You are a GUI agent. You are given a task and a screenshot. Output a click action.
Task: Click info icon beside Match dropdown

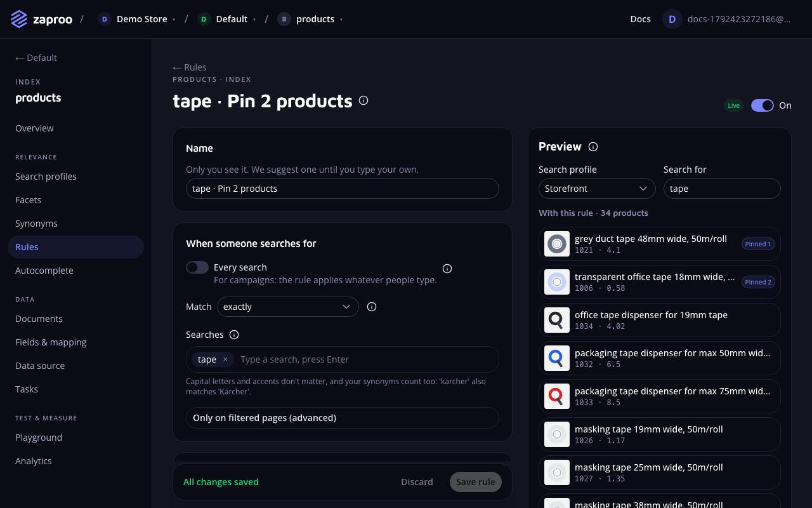coord(372,307)
